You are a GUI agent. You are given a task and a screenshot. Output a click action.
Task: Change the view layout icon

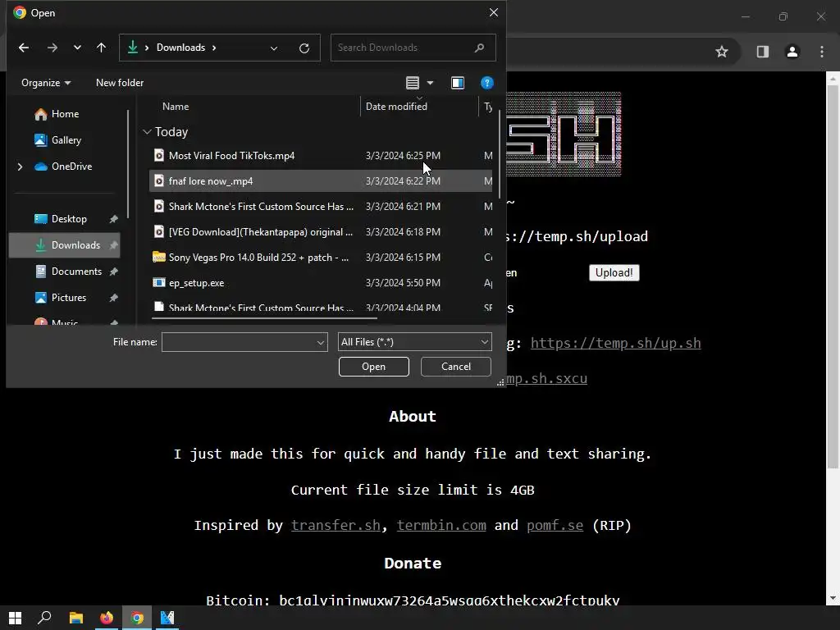click(413, 83)
